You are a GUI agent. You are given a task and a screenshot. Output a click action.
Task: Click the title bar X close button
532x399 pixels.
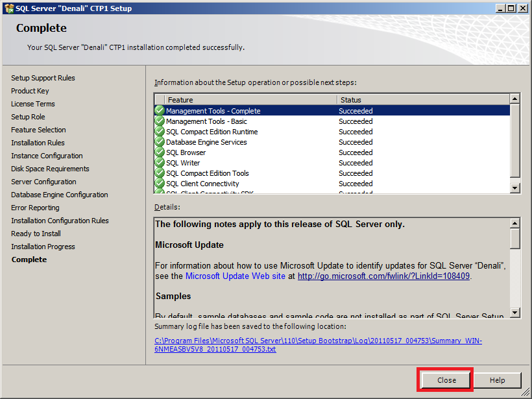(x=523, y=8)
